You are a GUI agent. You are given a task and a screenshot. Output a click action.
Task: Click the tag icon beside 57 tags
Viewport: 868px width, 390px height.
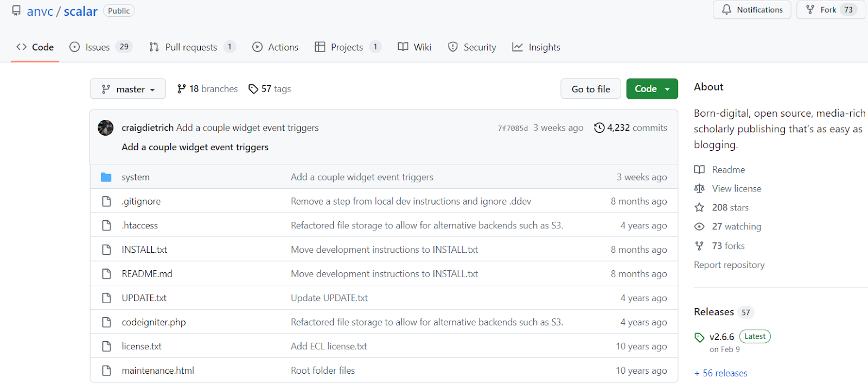pos(253,89)
